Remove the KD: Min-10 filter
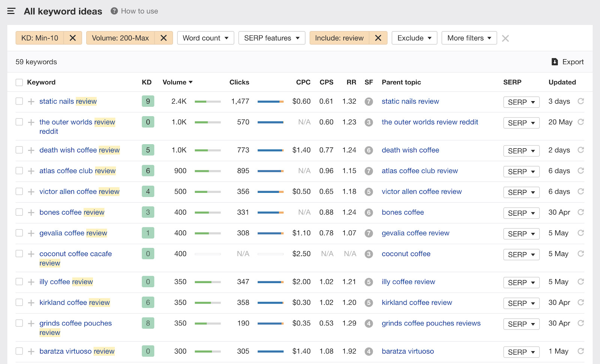The width and height of the screenshot is (600, 364). coord(73,38)
